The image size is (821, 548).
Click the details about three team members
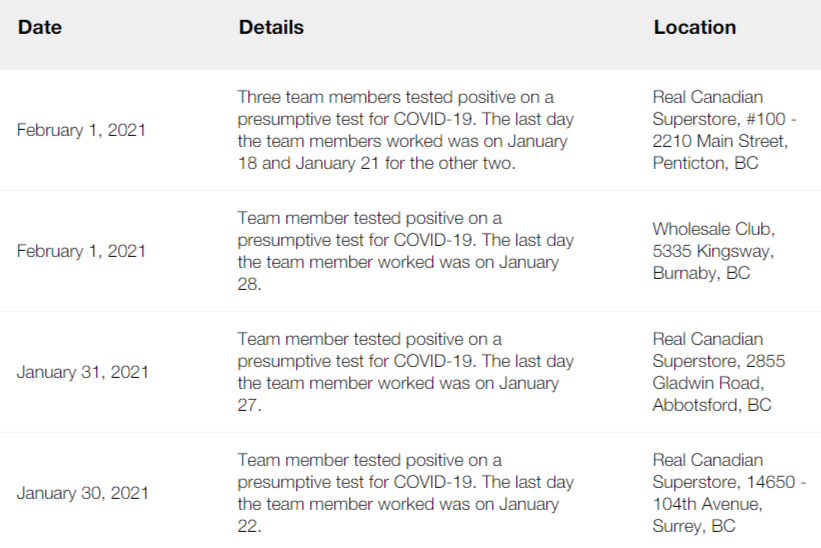pyautogui.click(x=406, y=130)
